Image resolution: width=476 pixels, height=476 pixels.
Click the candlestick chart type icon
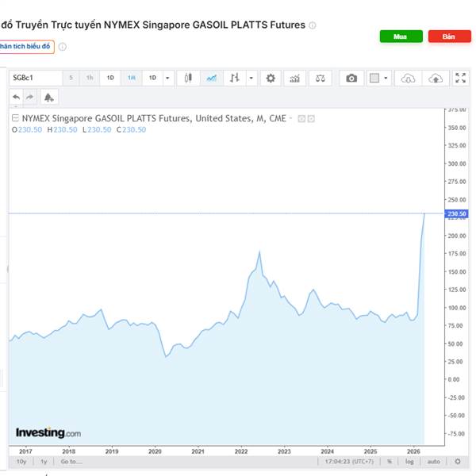[188, 78]
